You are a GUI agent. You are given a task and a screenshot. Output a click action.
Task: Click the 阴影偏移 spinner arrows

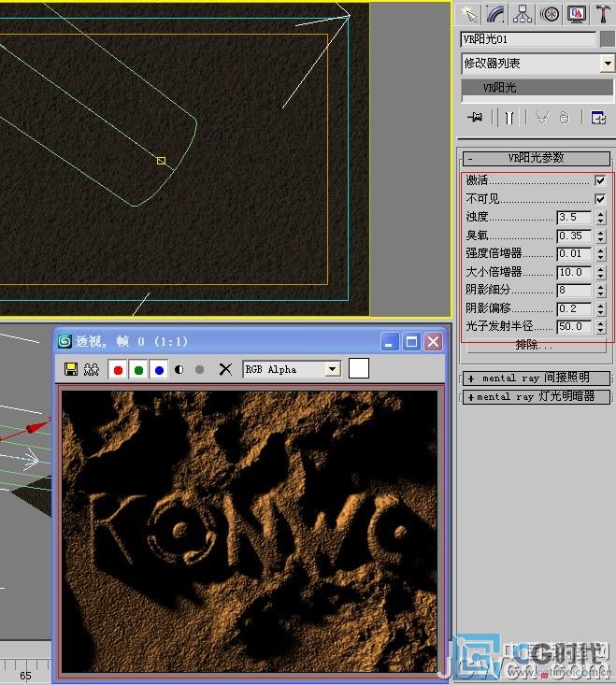click(601, 309)
